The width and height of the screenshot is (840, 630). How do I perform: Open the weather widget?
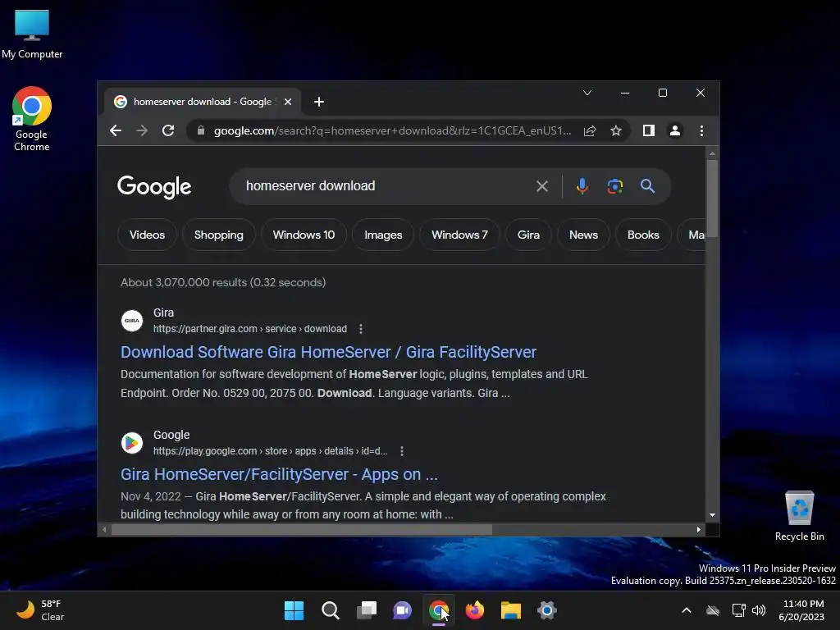(x=40, y=610)
